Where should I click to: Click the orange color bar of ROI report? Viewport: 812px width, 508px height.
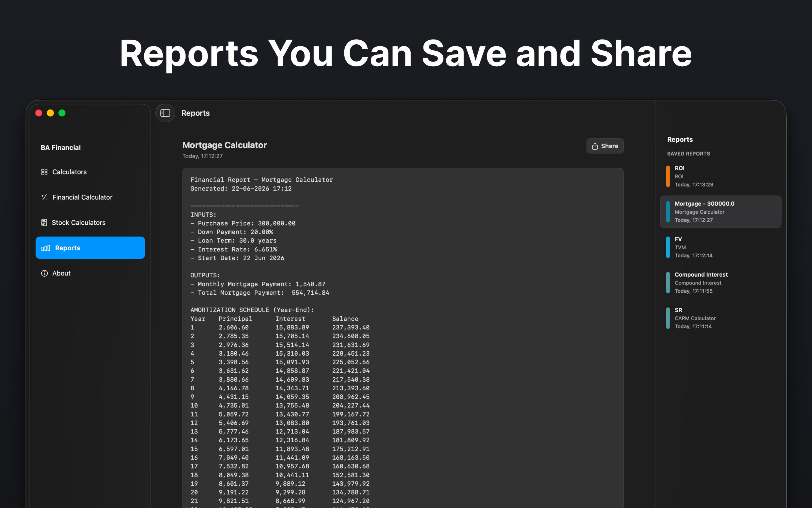[668, 176]
